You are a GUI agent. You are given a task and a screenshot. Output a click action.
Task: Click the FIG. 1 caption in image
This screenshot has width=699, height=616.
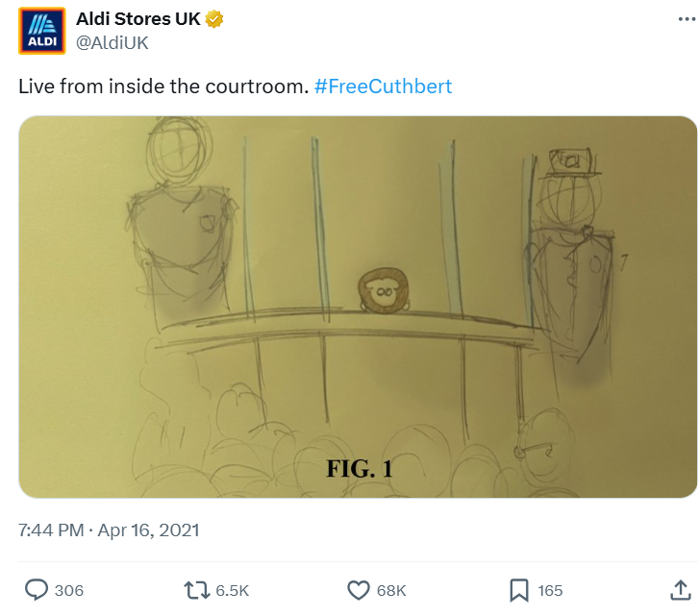coord(360,469)
